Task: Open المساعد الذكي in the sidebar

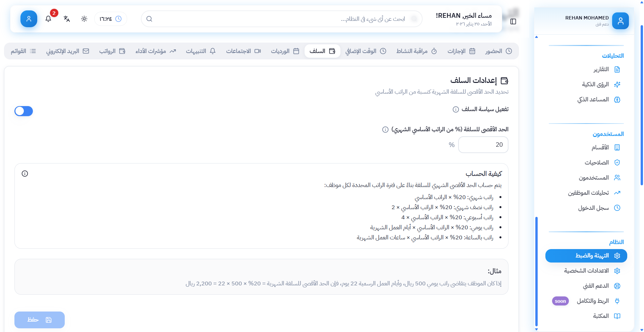Action: [x=599, y=100]
